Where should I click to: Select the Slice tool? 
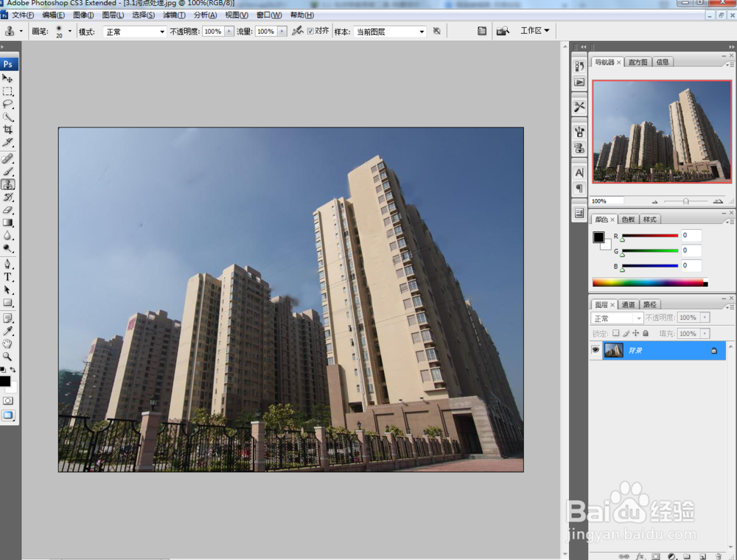7,142
